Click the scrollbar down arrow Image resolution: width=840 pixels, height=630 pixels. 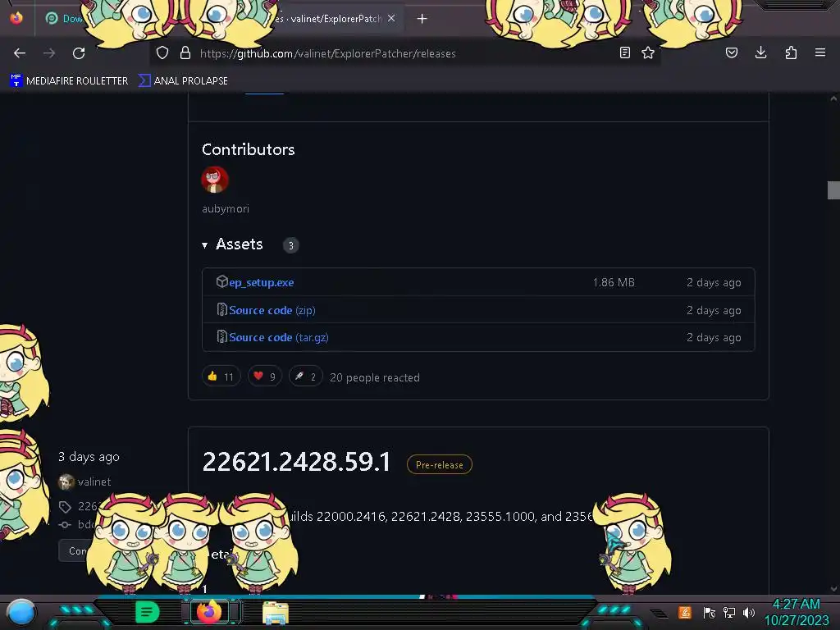[x=833, y=589]
